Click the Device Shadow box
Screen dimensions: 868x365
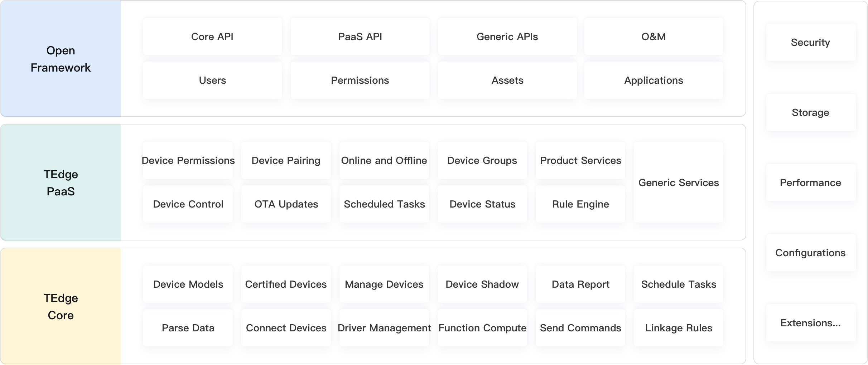click(482, 284)
